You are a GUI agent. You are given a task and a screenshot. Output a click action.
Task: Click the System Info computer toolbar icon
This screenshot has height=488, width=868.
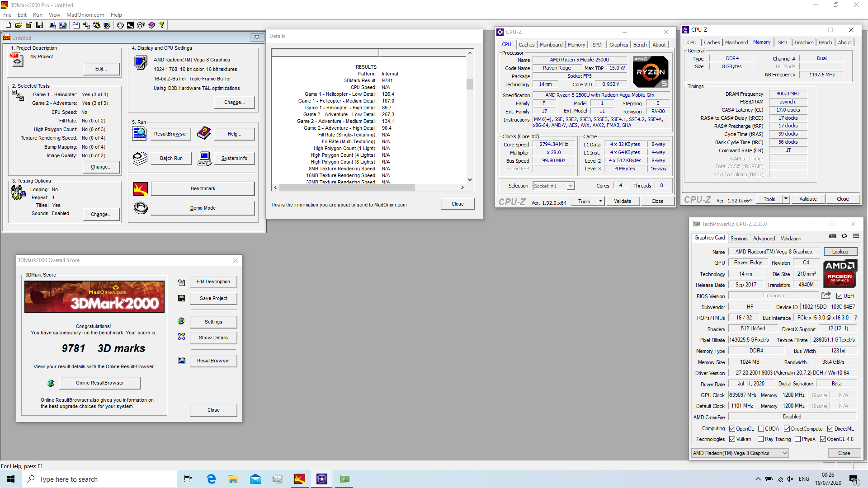click(52, 25)
